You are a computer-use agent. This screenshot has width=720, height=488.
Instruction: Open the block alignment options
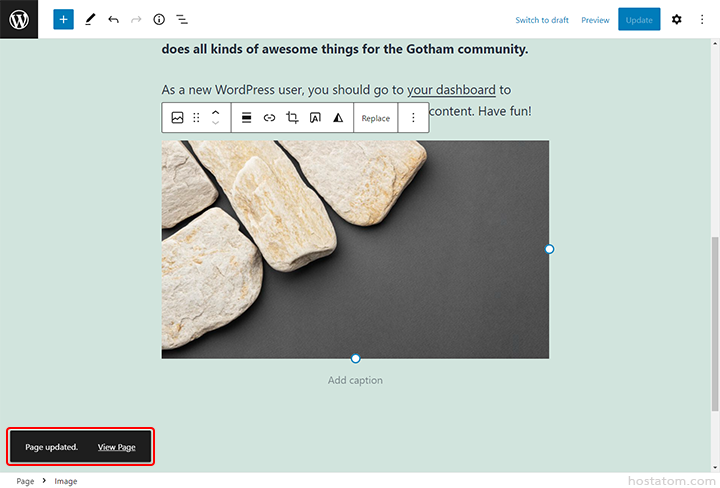coord(246,118)
